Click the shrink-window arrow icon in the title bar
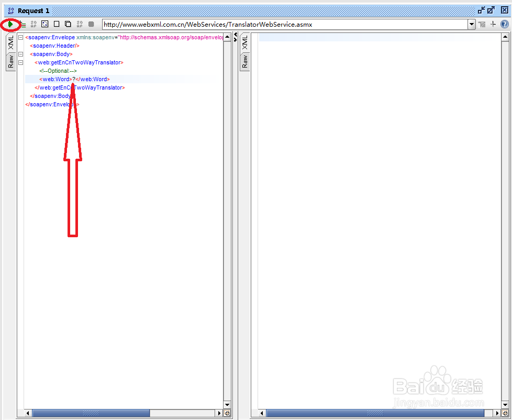The width and height of the screenshot is (512, 420). pyautogui.click(x=481, y=10)
